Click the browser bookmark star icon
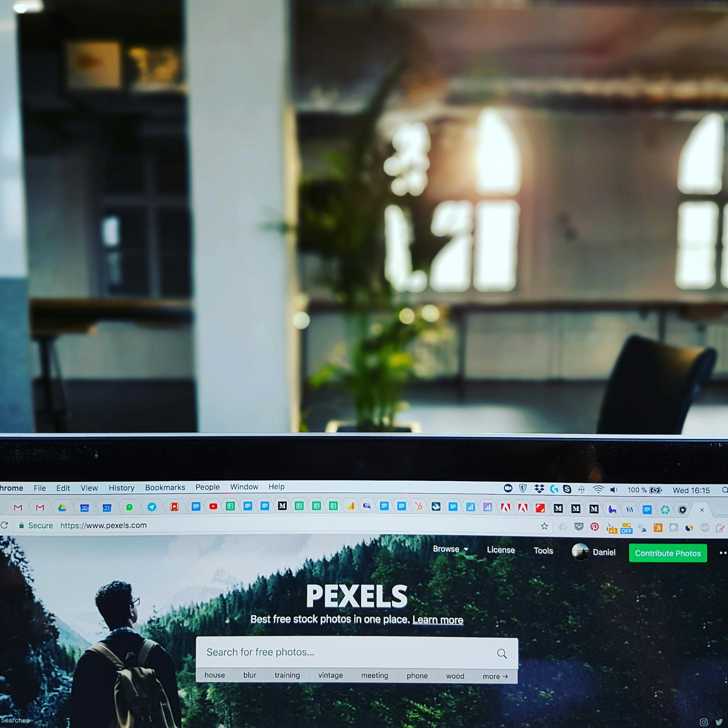728x728 pixels. pyautogui.click(x=544, y=527)
